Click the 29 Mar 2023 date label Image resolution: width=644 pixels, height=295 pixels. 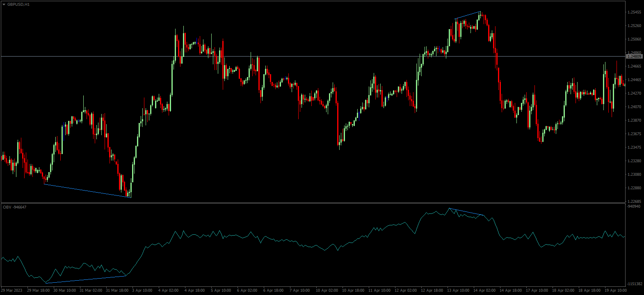click(x=11, y=290)
